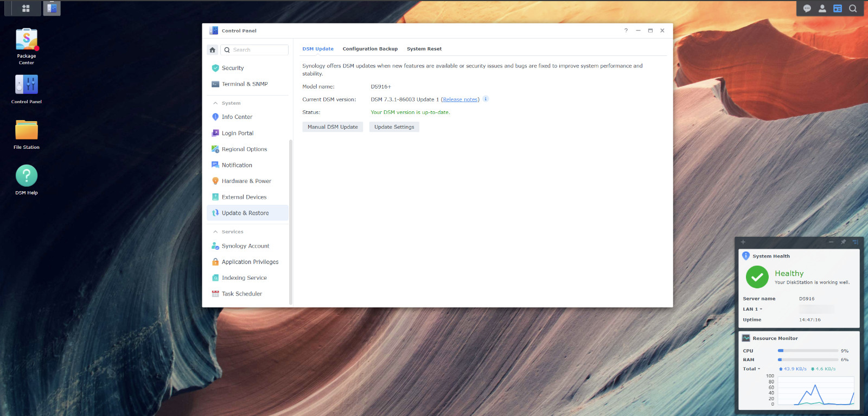
Task: Click the Update Settings button
Action: tap(394, 127)
